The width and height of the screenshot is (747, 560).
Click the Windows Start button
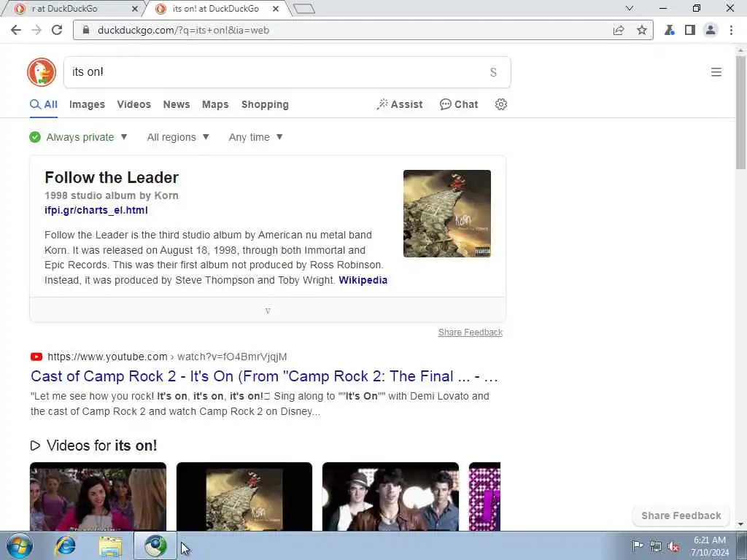click(x=20, y=545)
